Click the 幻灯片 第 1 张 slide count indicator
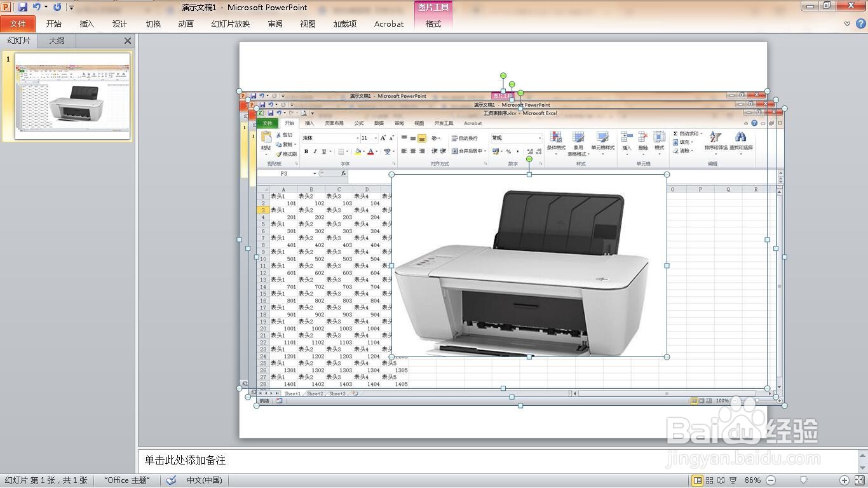 (46, 480)
